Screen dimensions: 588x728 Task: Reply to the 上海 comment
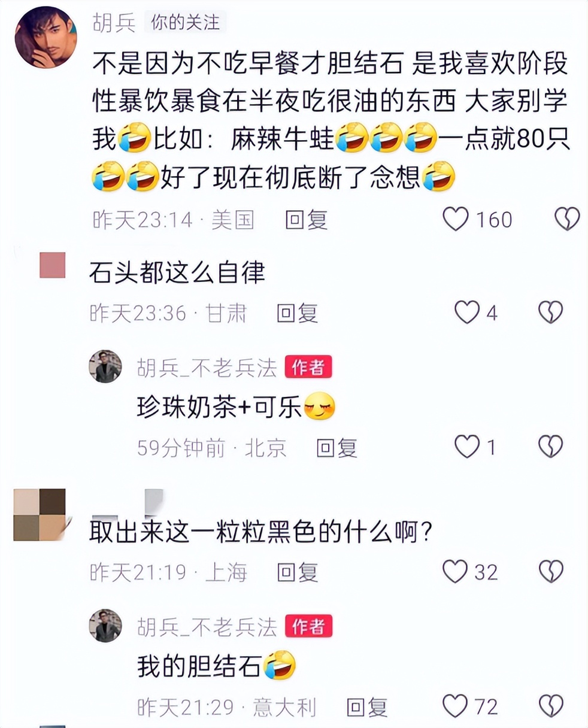point(297,573)
